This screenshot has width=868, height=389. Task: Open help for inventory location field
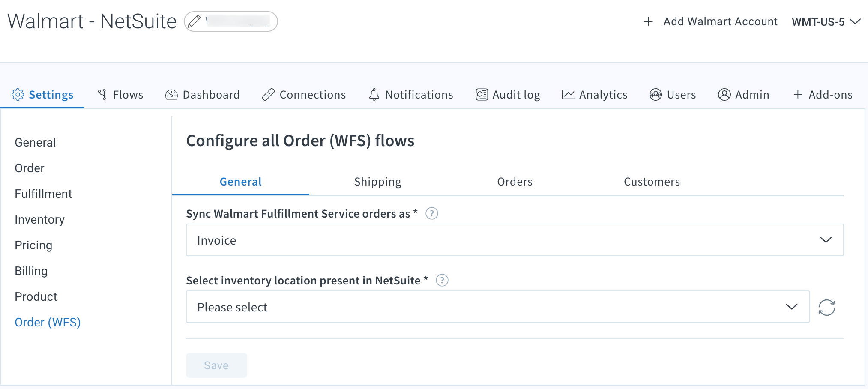tap(442, 280)
